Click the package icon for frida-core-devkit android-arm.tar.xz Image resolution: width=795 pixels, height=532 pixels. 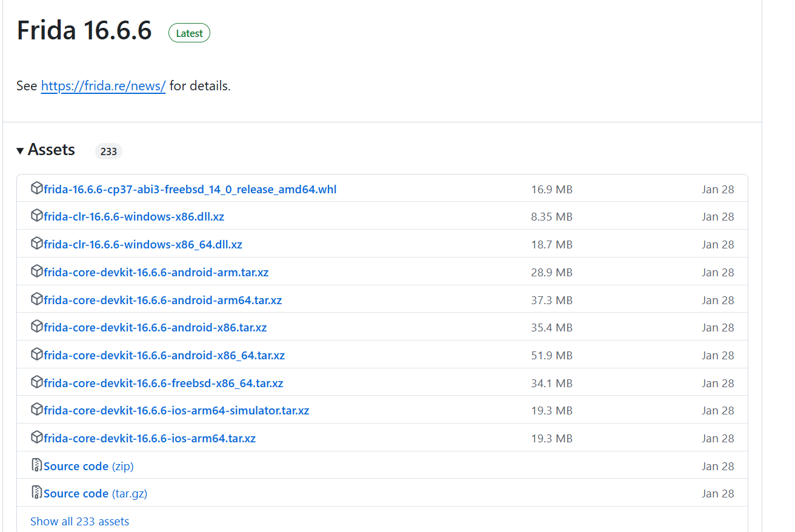click(x=37, y=271)
